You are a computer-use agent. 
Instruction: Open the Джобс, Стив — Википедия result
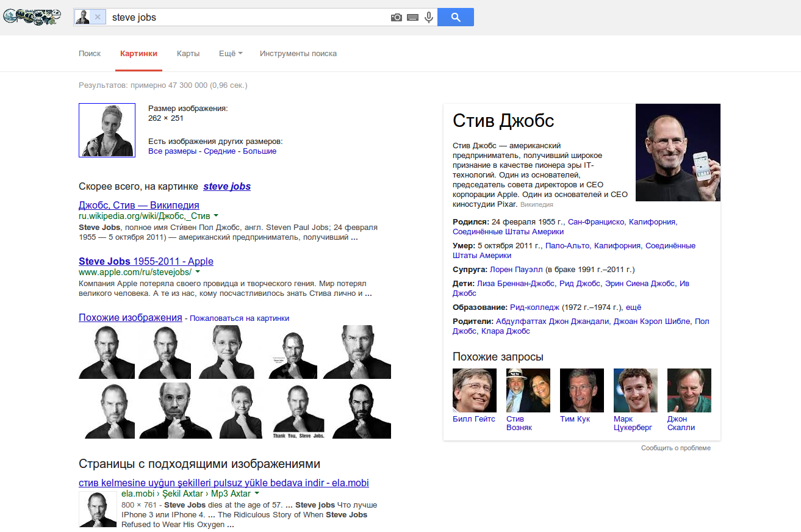pos(139,205)
